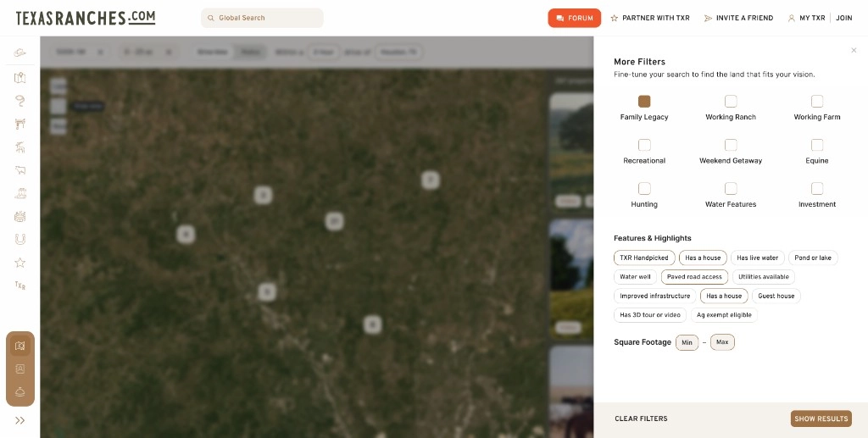Enable the Working Farm checkbox

(x=817, y=101)
